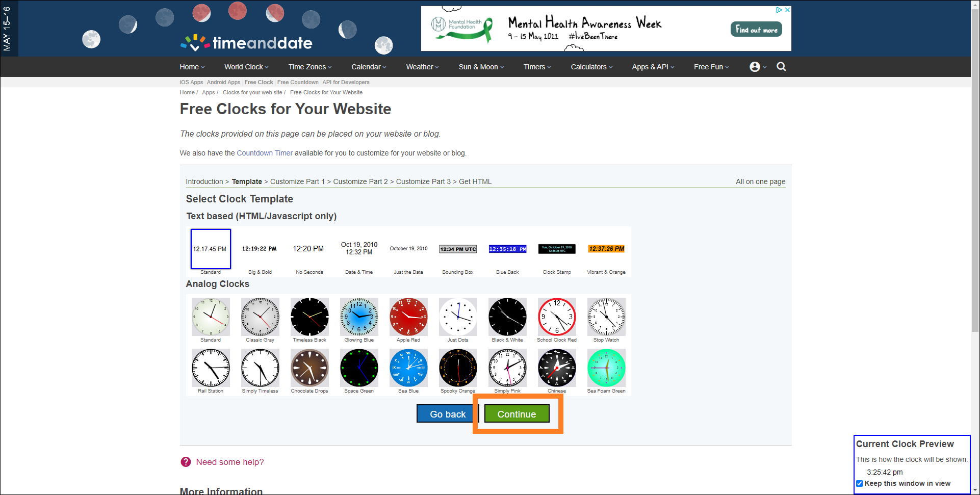This screenshot has height=495, width=980.
Task: Open the user account icon menu
Action: (x=757, y=67)
